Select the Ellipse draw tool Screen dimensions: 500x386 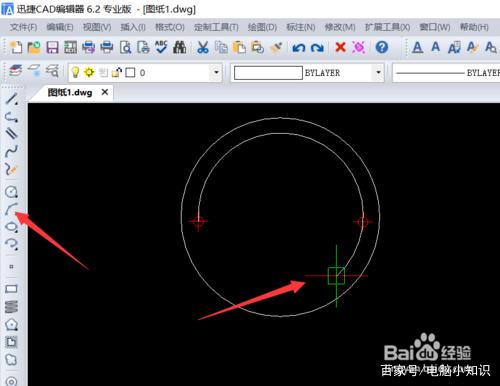(x=12, y=227)
